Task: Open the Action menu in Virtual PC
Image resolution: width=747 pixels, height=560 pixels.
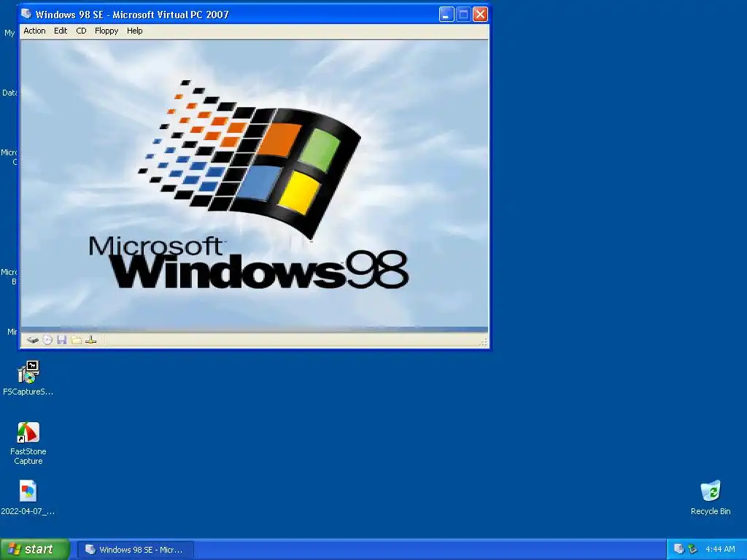Action: pyautogui.click(x=34, y=31)
